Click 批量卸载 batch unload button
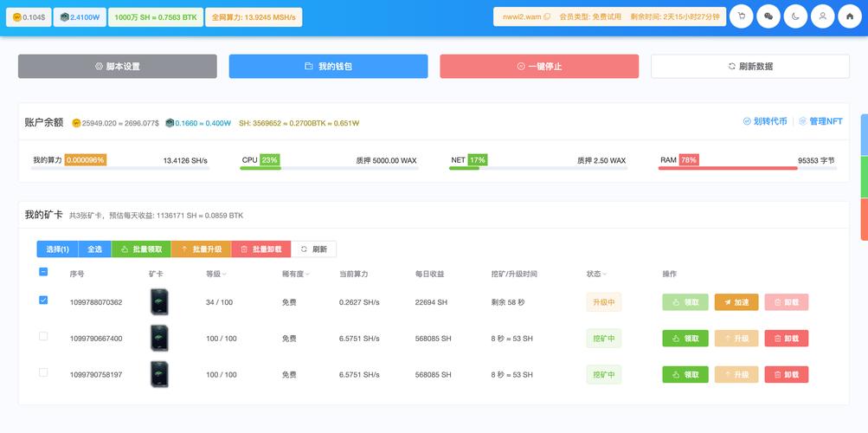Image resolution: width=868 pixels, height=433 pixels. click(x=260, y=249)
